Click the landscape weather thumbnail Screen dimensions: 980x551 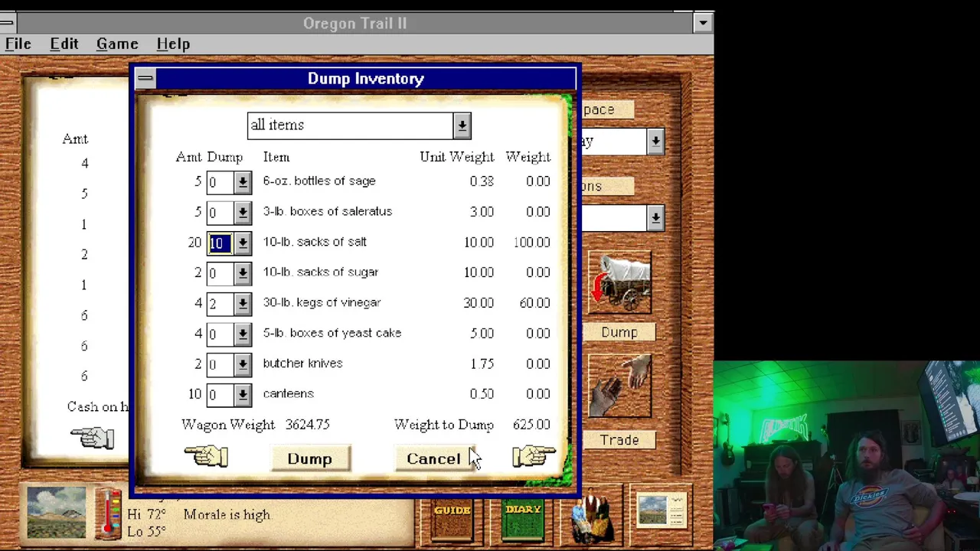tap(56, 513)
